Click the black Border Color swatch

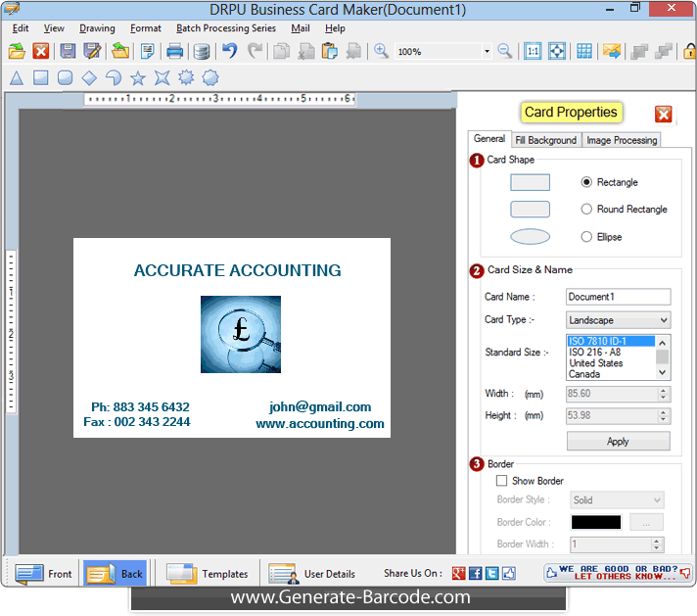pyautogui.click(x=595, y=522)
